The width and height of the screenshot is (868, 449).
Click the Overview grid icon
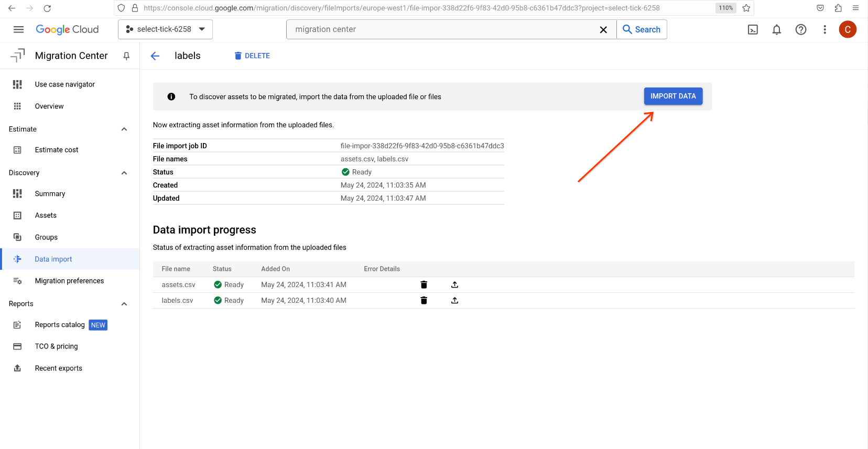pyautogui.click(x=17, y=106)
